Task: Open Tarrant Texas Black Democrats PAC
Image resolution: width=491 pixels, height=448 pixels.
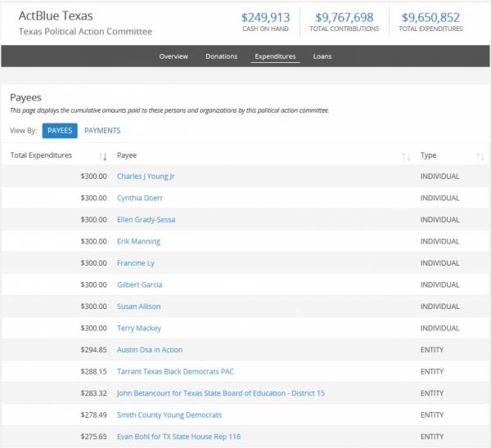Action: click(175, 372)
